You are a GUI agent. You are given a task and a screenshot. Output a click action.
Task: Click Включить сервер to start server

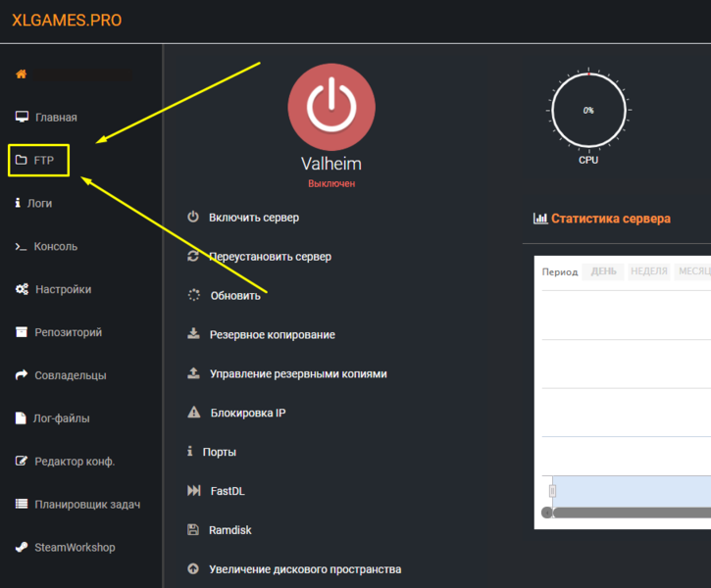pos(253,218)
